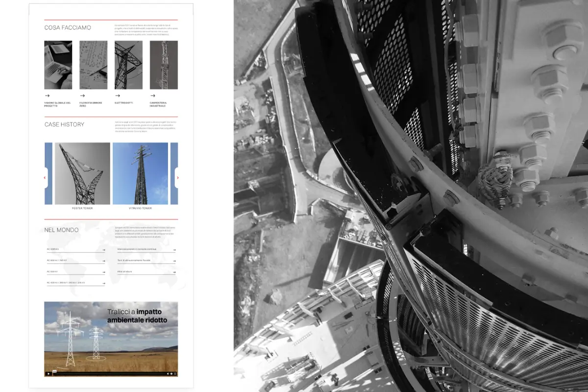Play the Tralicci a impatto ambientale video
Image resolution: width=588 pixels, height=392 pixels.
pyautogui.click(x=48, y=374)
